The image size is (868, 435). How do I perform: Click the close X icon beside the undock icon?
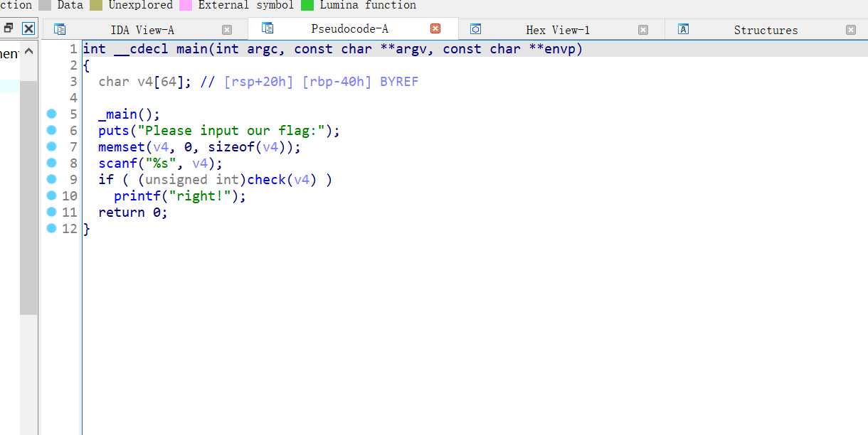pyautogui.click(x=28, y=28)
